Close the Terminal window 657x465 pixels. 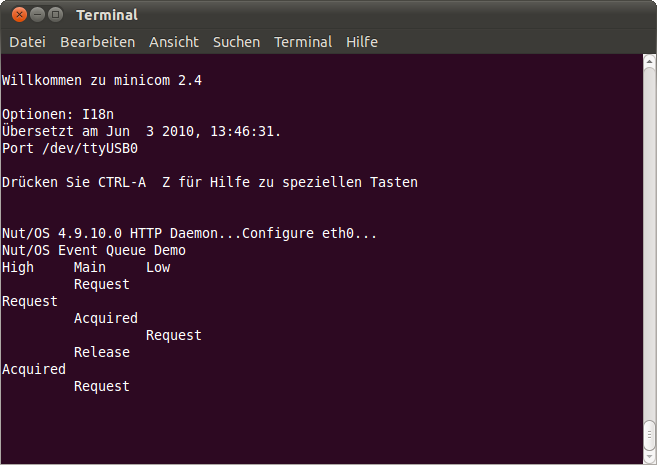(x=19, y=15)
